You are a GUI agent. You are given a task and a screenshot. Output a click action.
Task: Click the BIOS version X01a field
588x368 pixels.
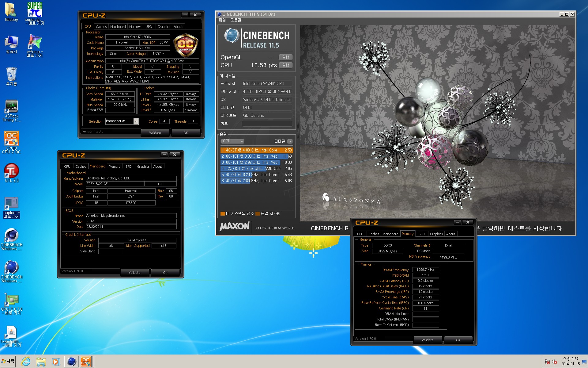click(131, 221)
